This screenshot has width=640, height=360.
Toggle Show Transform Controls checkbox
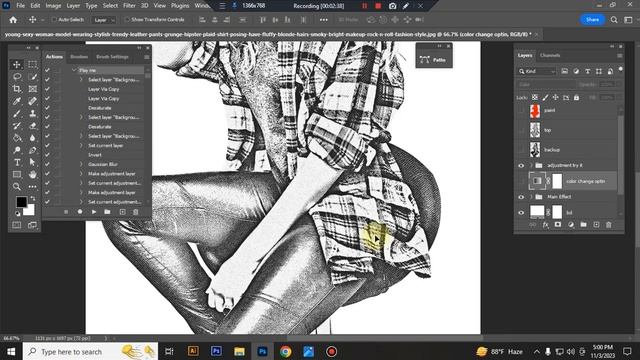pyautogui.click(x=127, y=20)
